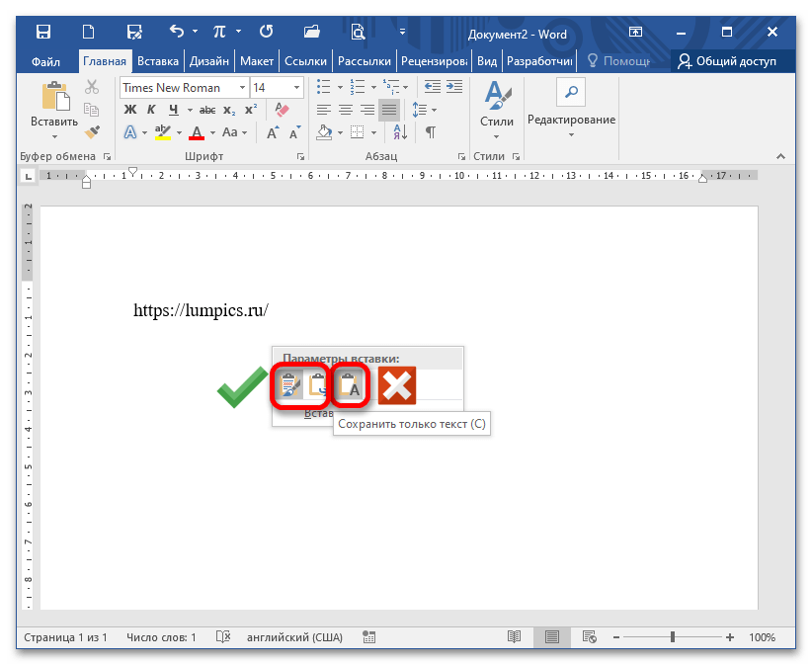Click the Merge Formatting paste icon
This screenshot has height=665, width=812.
(x=317, y=385)
